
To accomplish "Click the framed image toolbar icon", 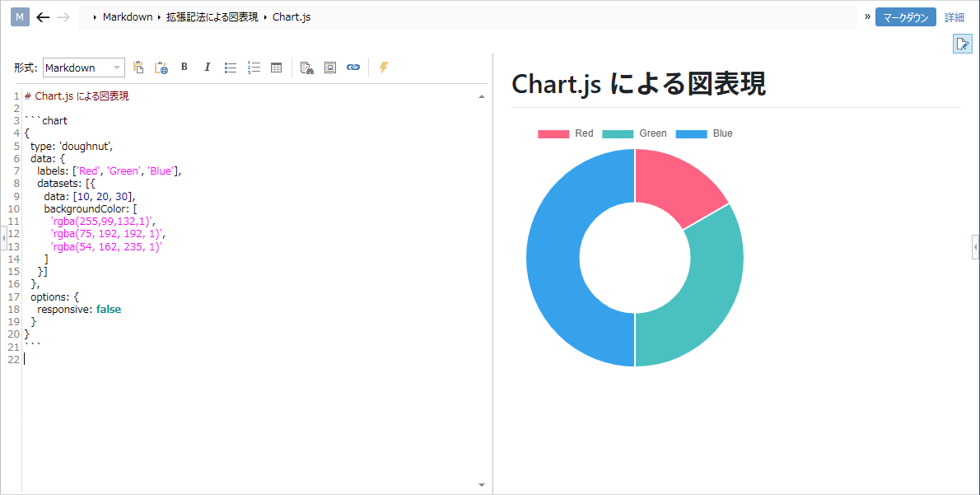I will pos(330,68).
